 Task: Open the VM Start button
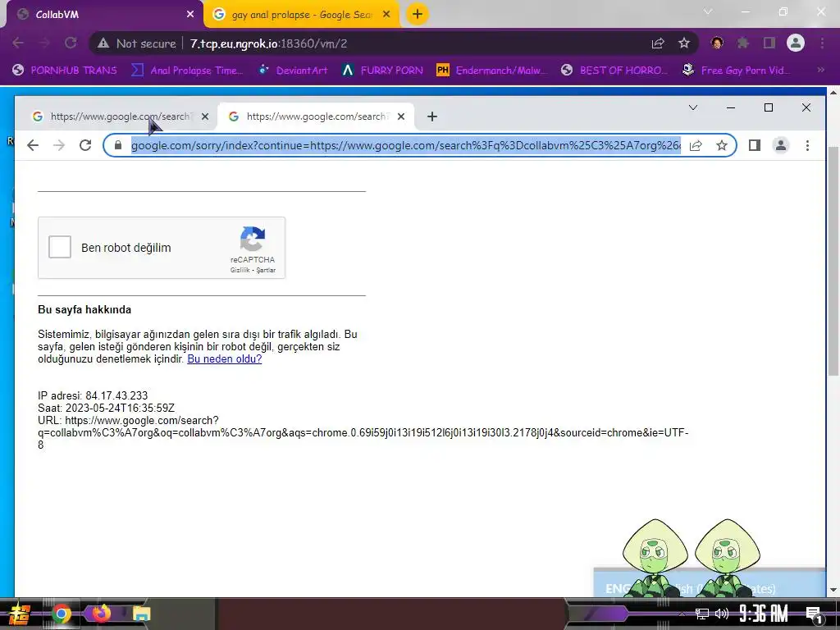pos(20,614)
